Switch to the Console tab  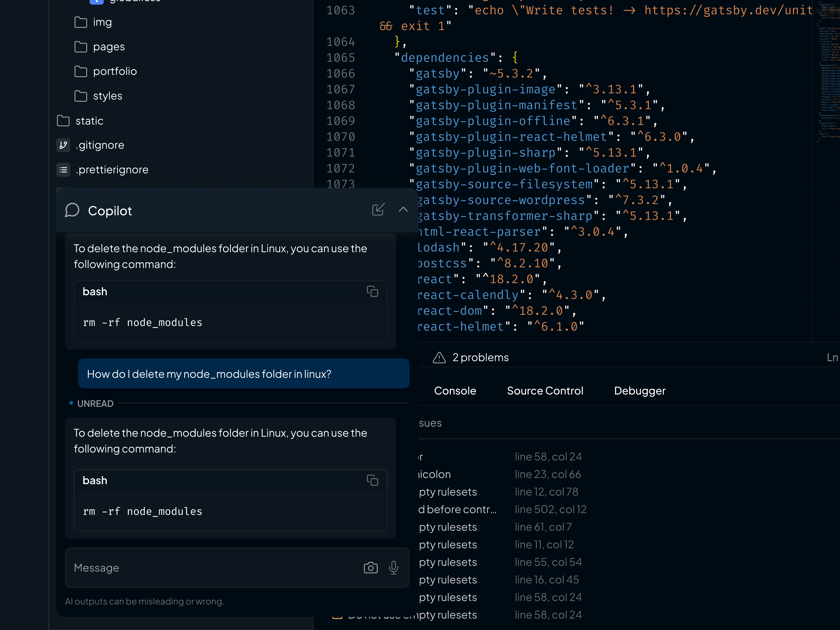click(x=454, y=391)
